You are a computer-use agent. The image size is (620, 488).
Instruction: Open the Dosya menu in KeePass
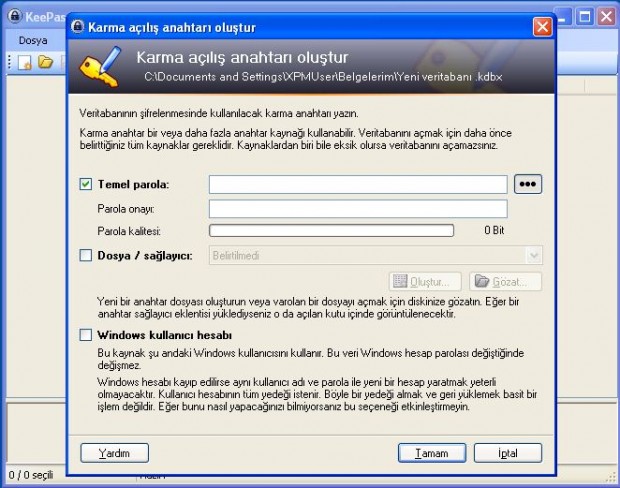pyautogui.click(x=33, y=40)
